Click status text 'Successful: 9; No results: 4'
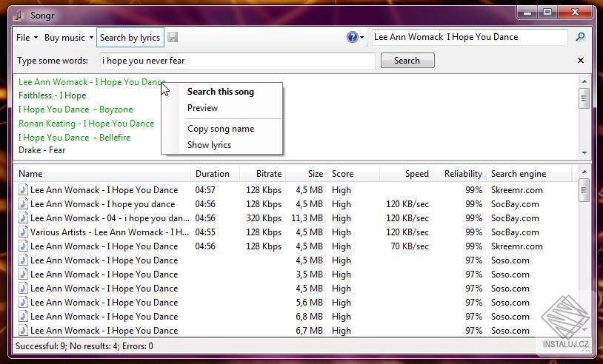 (67, 346)
